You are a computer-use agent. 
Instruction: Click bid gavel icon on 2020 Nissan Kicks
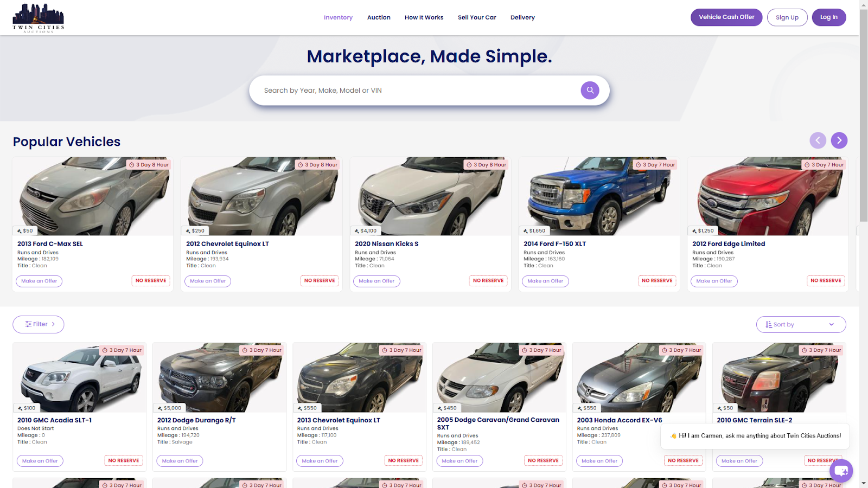click(357, 231)
